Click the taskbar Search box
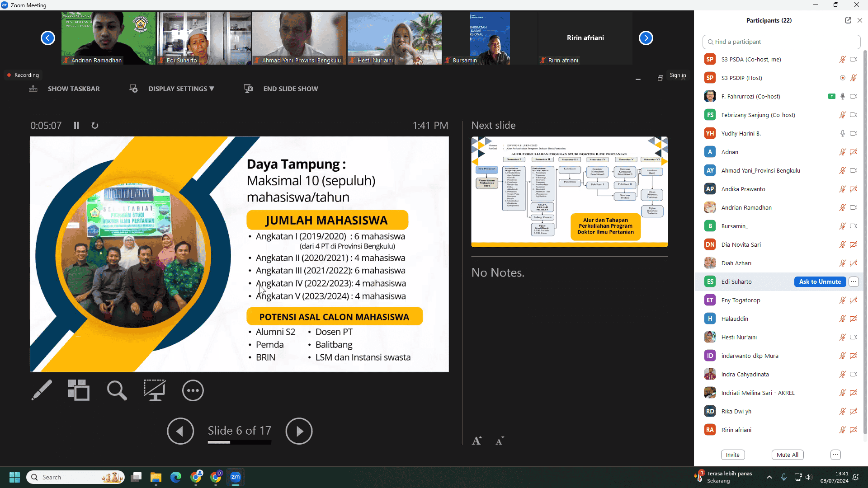 75,477
